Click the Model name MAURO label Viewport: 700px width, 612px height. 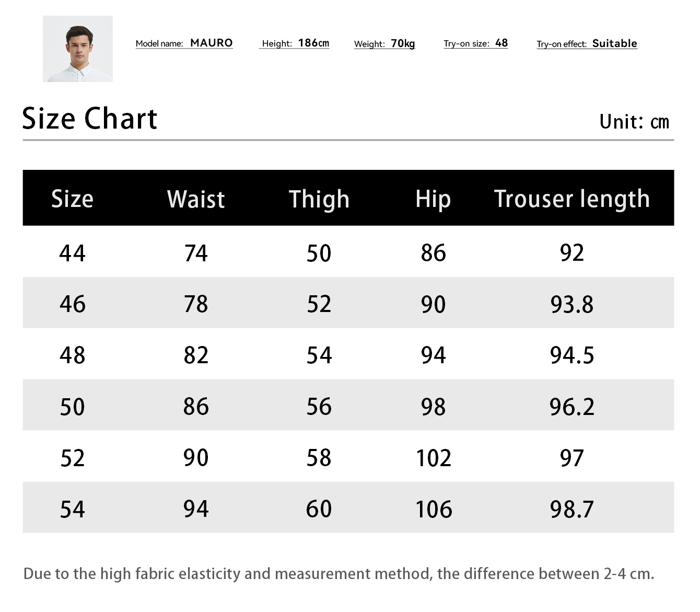[184, 43]
